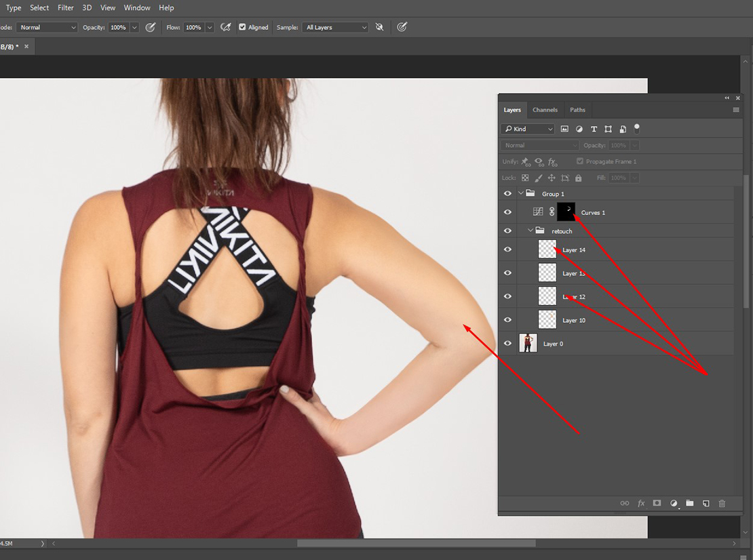The height and width of the screenshot is (560, 753).
Task: Open the Window menu
Action: [x=137, y=7]
